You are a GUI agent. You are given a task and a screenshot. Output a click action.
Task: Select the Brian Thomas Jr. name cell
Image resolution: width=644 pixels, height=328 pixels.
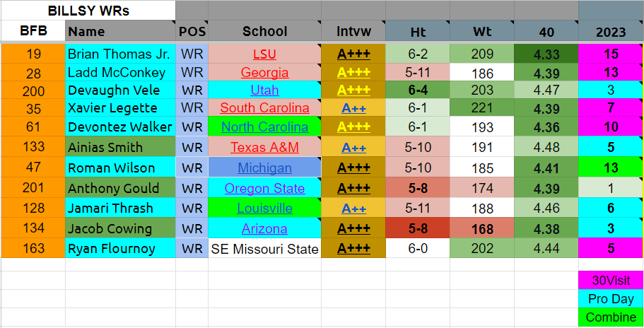120,54
